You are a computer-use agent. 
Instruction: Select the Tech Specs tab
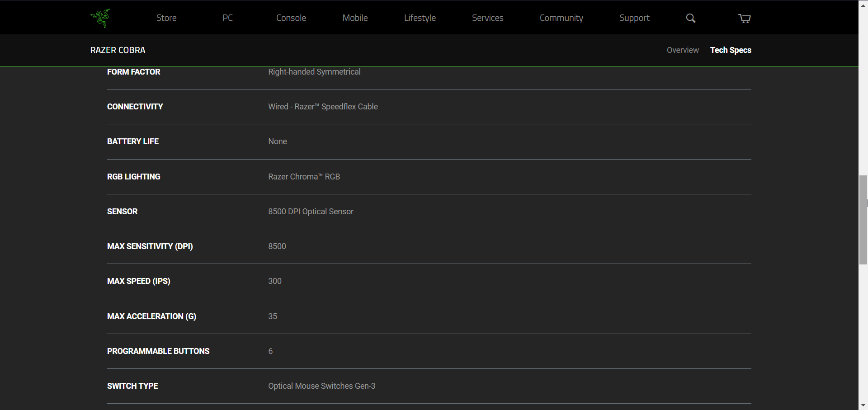[x=731, y=50]
